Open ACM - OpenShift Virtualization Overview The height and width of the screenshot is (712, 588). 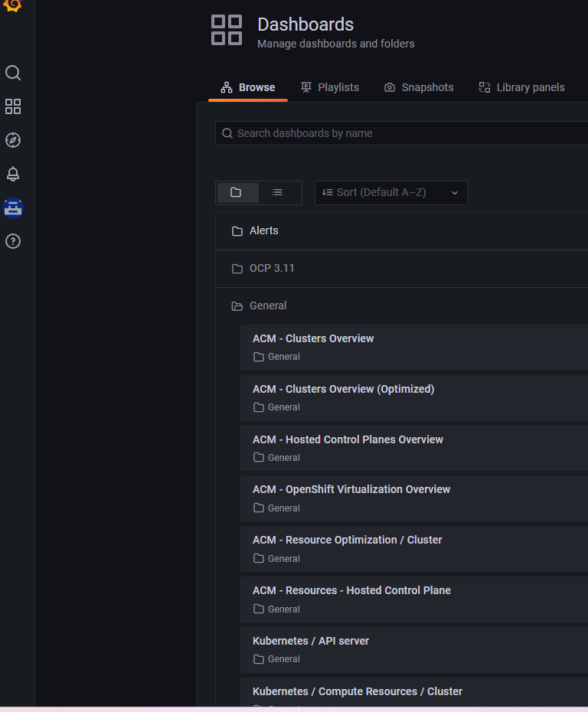(x=414, y=498)
